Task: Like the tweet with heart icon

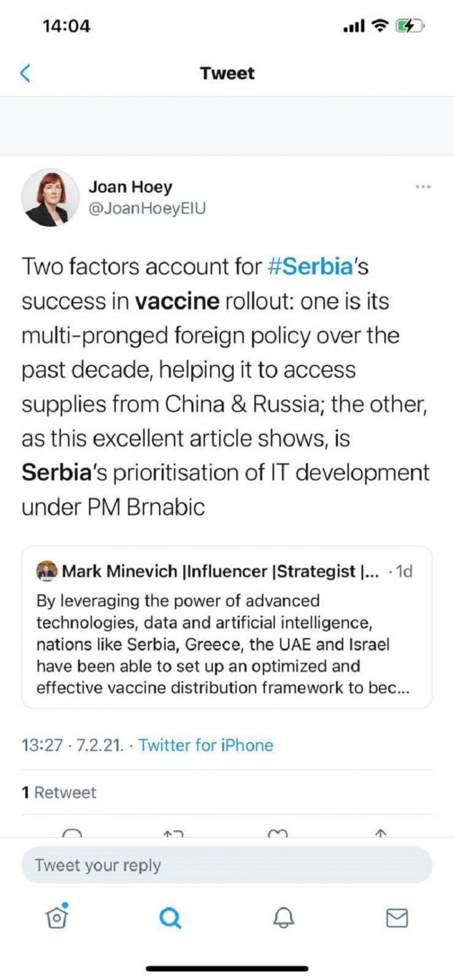Action: pos(278,834)
